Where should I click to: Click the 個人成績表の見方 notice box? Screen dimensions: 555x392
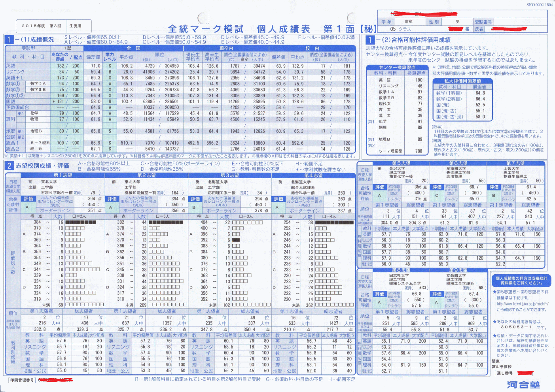pyautogui.click(x=521, y=281)
